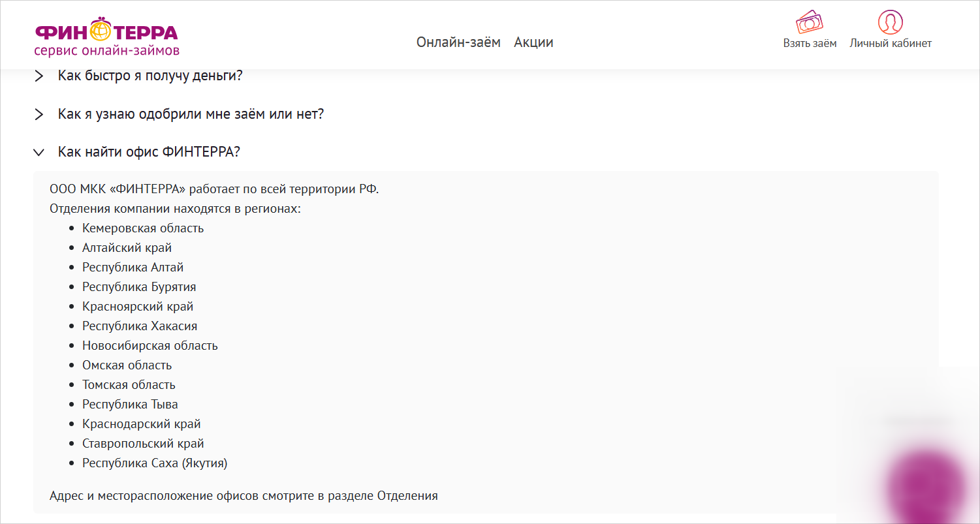This screenshot has height=524, width=980.
Task: Click the Краснодарский край list entry
Action: click(x=142, y=424)
